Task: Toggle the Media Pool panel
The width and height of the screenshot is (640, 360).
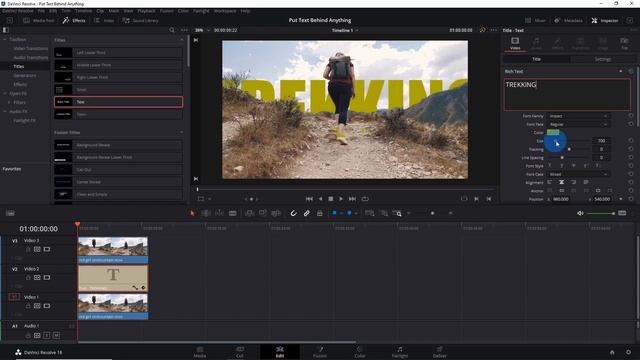Action: 39,20
